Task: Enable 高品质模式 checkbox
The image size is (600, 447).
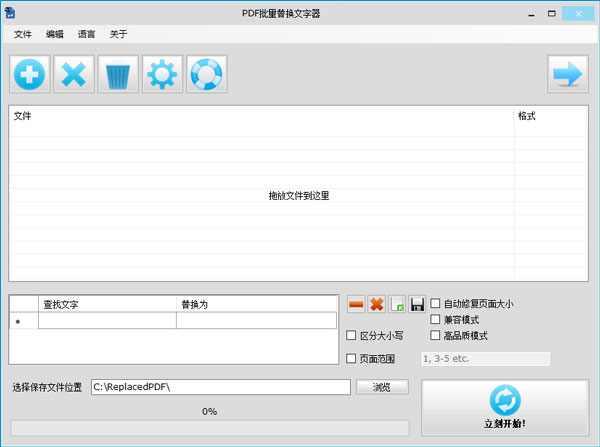Action: (435, 335)
